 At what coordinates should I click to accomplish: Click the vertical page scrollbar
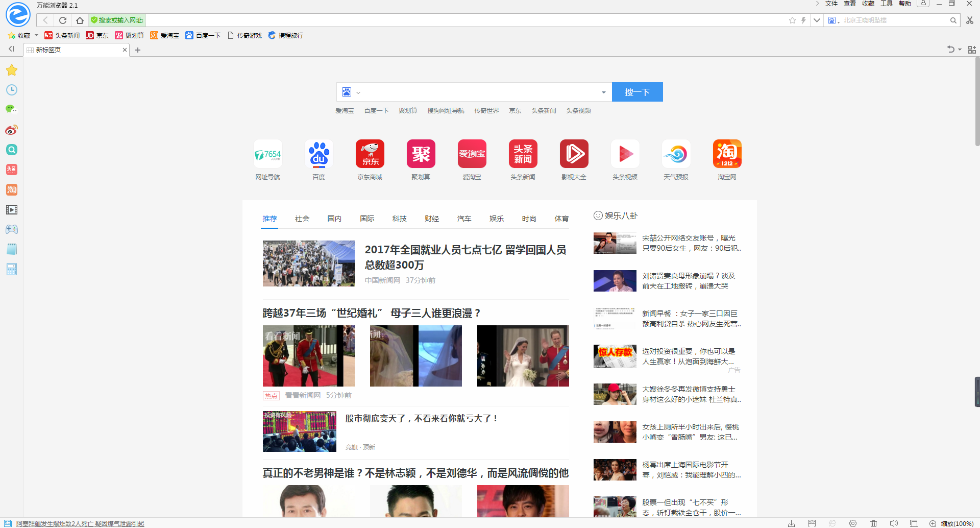(x=977, y=102)
